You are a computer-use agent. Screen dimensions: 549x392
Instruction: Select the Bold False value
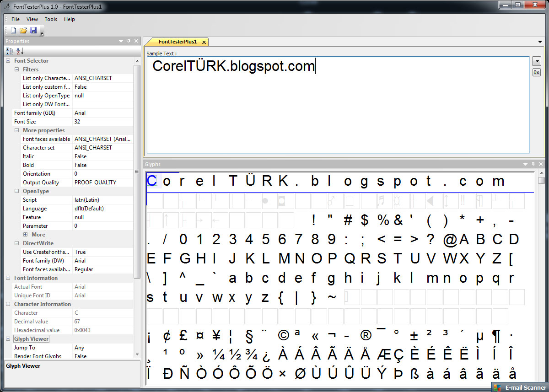click(103, 165)
